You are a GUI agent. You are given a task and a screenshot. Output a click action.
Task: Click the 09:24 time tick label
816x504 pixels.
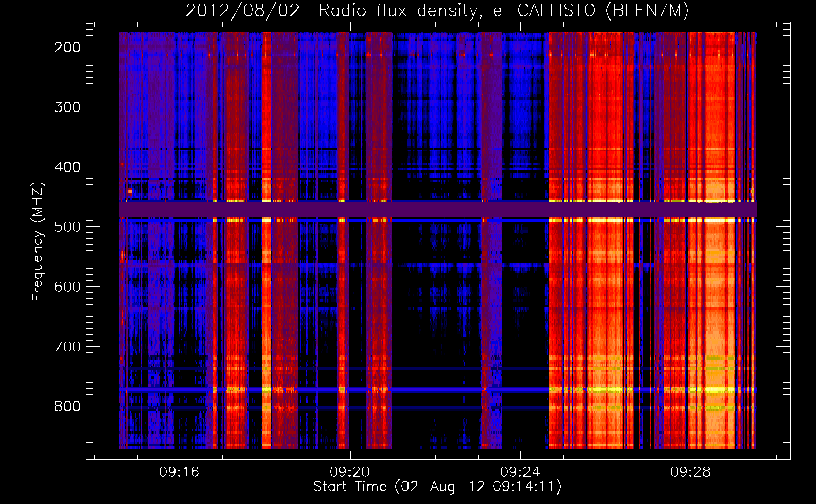[520, 472]
